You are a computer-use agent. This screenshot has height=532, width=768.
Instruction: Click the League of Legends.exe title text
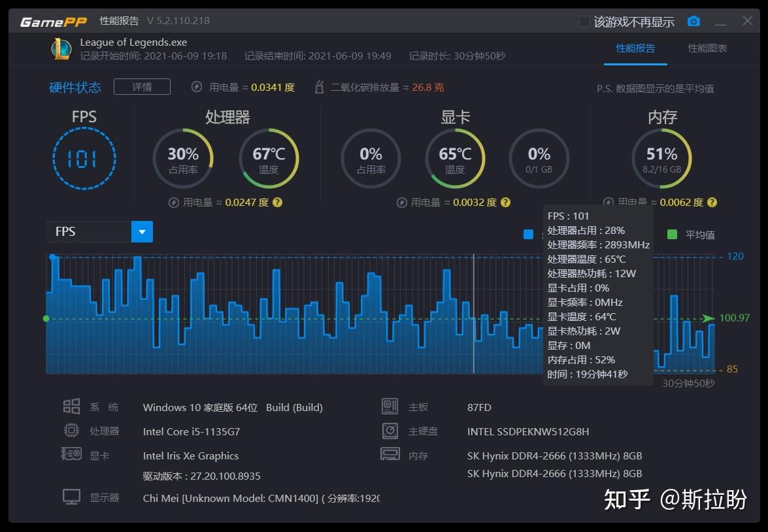[134, 42]
